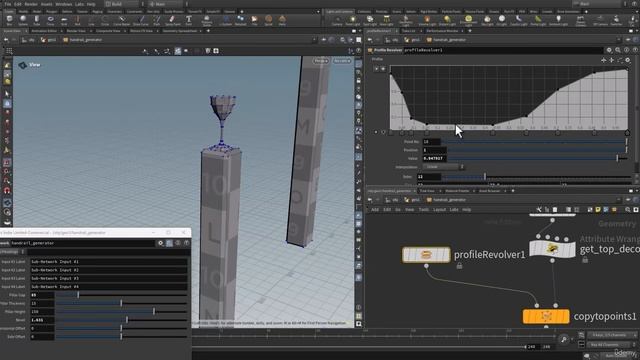Image resolution: width=640 pixels, height=360 pixels.
Task: Click obj path button in the viewport bar
Action: tap(29, 40)
